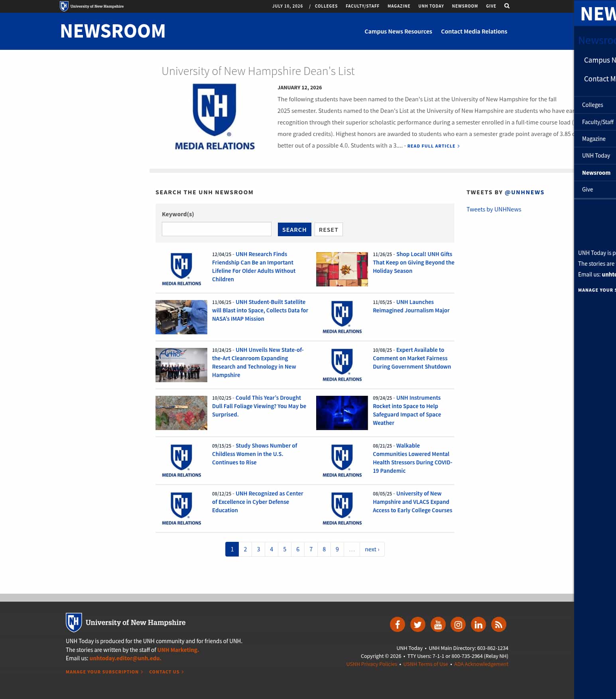Open the Facebook icon in footer
Image resolution: width=616 pixels, height=699 pixels.
[x=398, y=624]
